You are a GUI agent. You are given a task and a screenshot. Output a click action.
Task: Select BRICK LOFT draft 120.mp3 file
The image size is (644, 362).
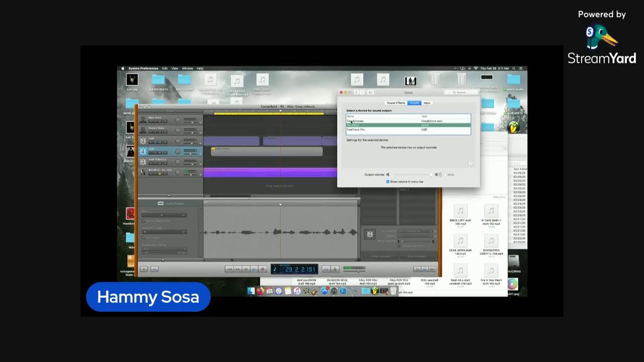[460, 211]
